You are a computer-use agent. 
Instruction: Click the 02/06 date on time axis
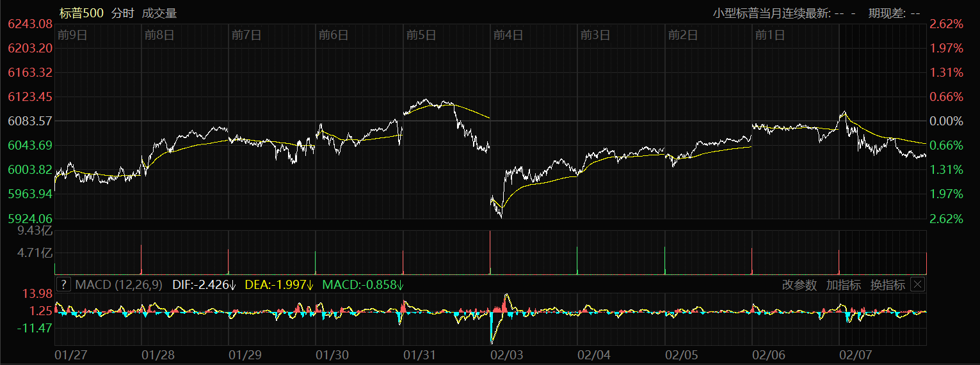click(x=767, y=353)
